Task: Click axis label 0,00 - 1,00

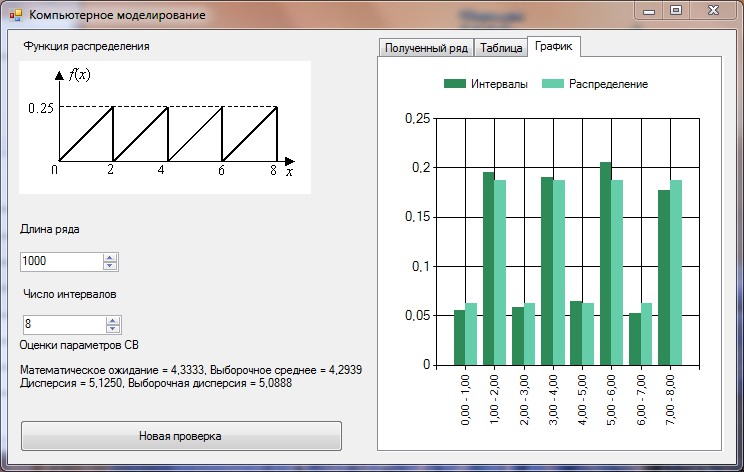Action: click(x=465, y=399)
